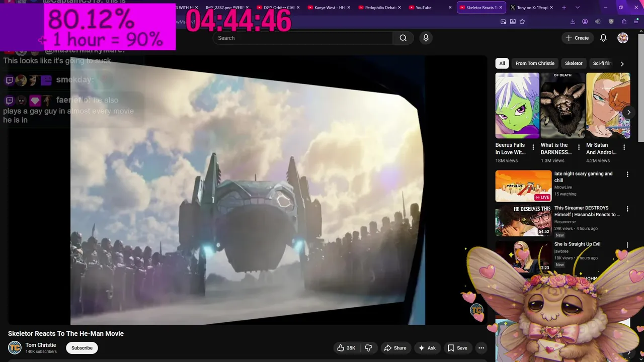This screenshot has height=362, width=644.
Task: Click the TC channel watermark on the video
Action: [476, 310]
